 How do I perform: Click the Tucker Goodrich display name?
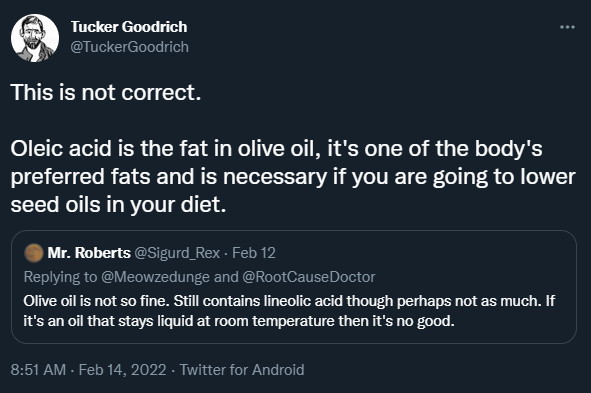129,27
